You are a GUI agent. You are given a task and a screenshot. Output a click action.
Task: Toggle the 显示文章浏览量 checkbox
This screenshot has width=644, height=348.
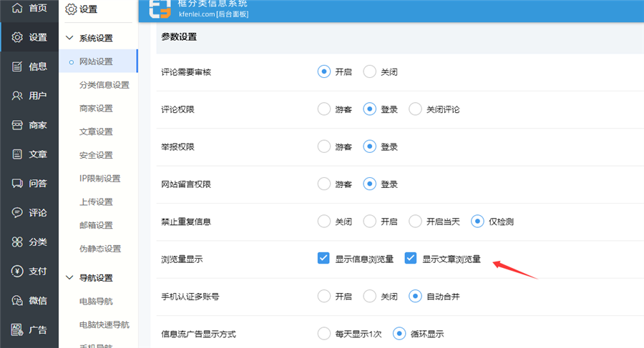tap(411, 258)
